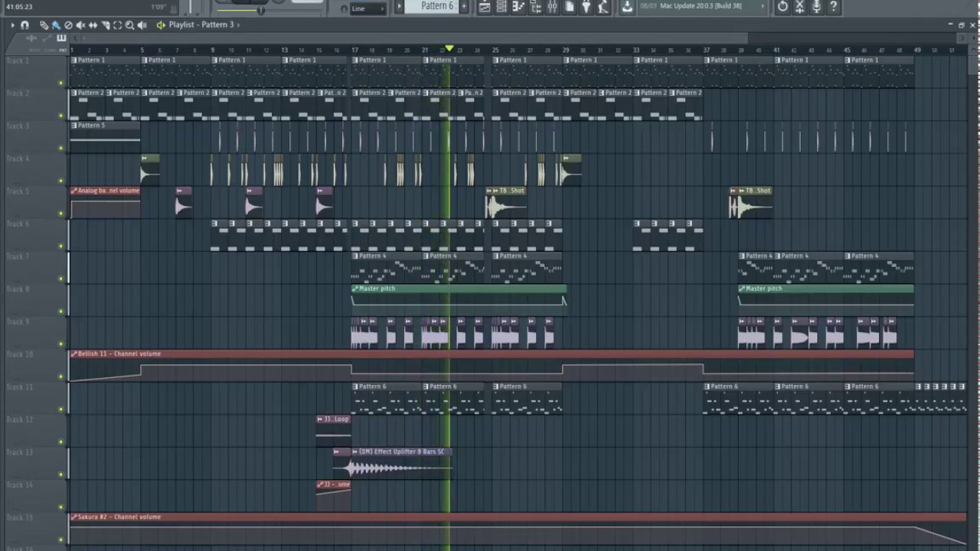
Task: Expand the news panel arrow
Action: coord(763,6)
